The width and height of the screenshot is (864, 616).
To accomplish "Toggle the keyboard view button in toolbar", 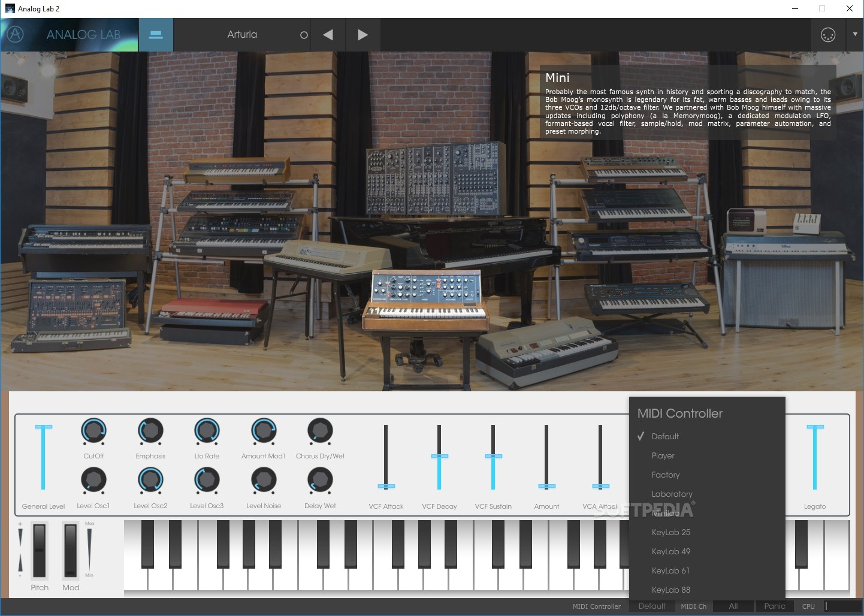I will [x=156, y=35].
